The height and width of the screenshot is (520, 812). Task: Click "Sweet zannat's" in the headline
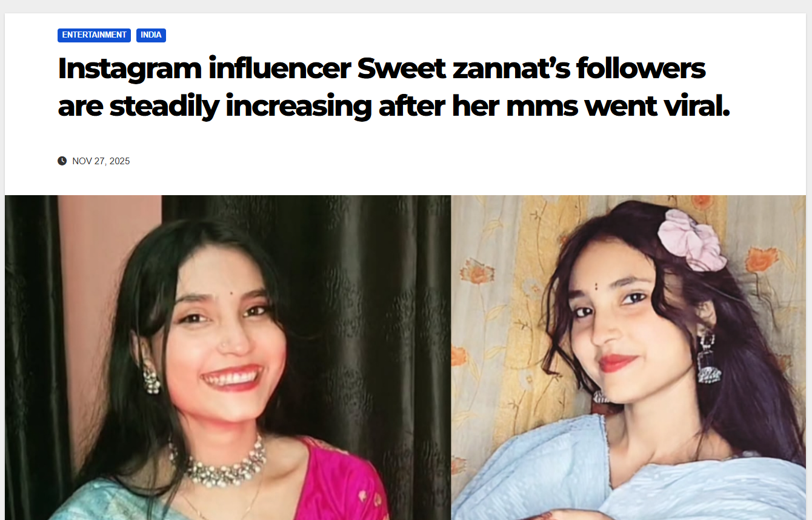[462, 68]
